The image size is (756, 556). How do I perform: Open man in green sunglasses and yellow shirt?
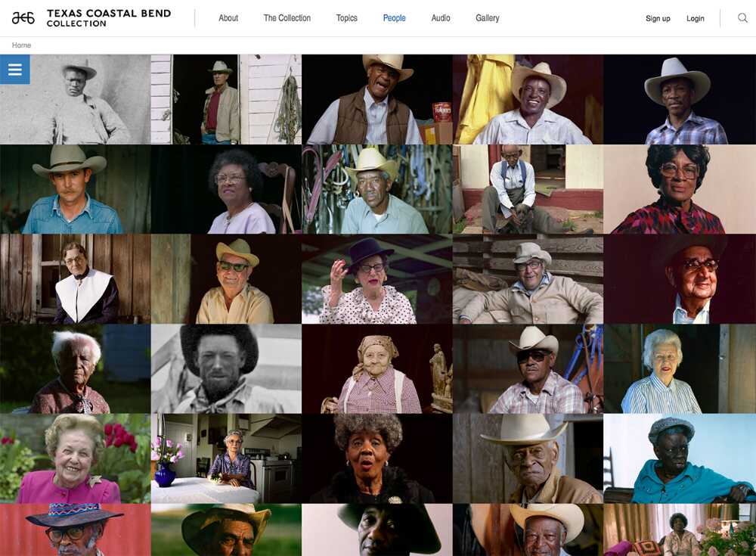(x=226, y=279)
